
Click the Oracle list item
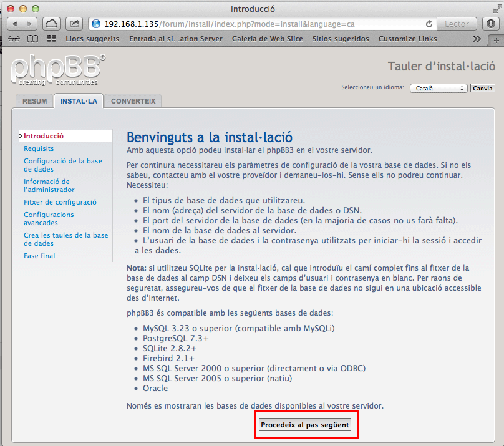coord(155,388)
